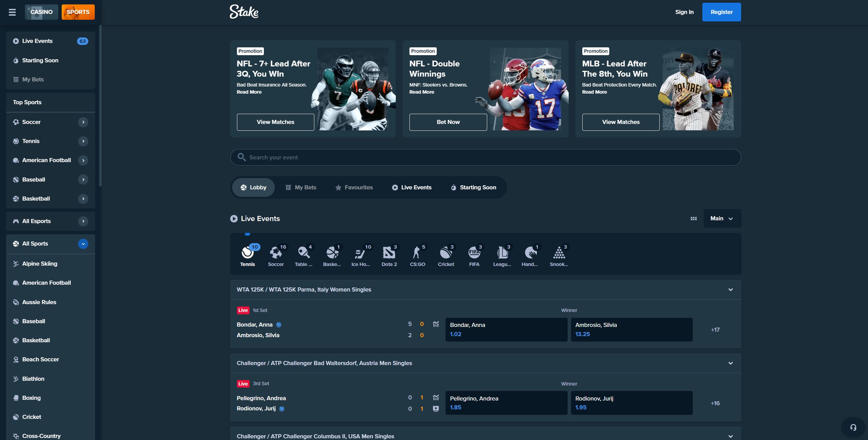Open stats icon for Pellegrino vs Rodionov
868x440 pixels.
(436, 397)
